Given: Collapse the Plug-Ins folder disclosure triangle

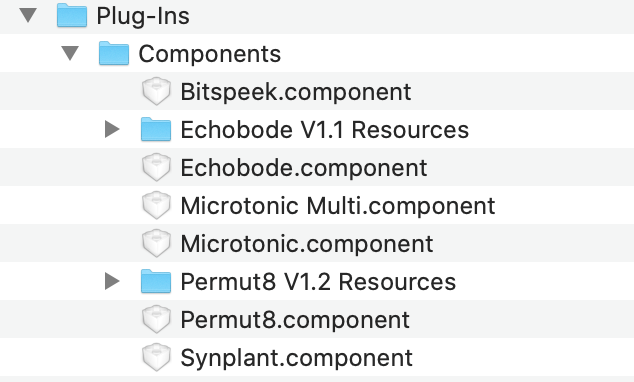Looking at the screenshot, I should [x=28, y=15].
